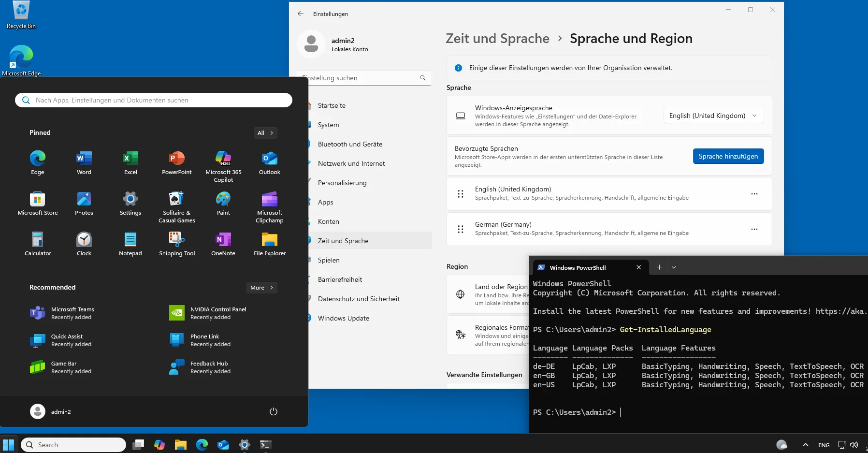
Task: Launch the Snipping Tool
Action: point(177,244)
